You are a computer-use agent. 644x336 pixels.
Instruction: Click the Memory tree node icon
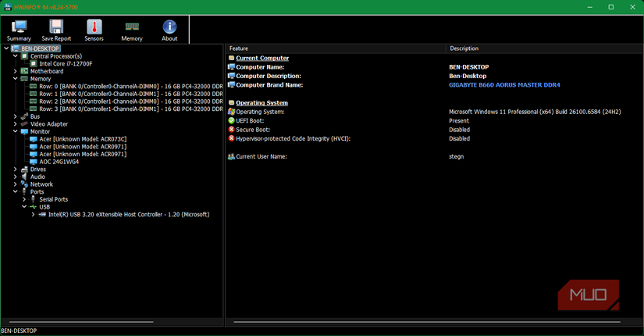24,79
